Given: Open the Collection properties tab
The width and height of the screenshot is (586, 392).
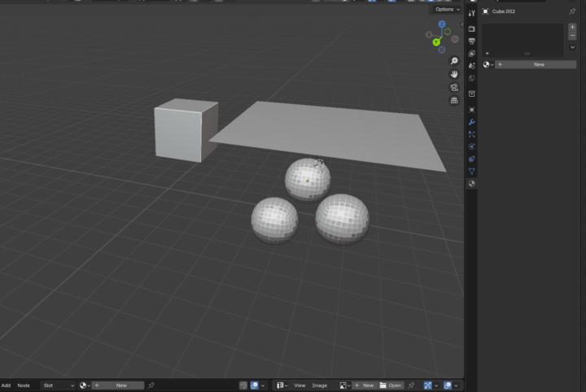Looking at the screenshot, I should pyautogui.click(x=471, y=94).
